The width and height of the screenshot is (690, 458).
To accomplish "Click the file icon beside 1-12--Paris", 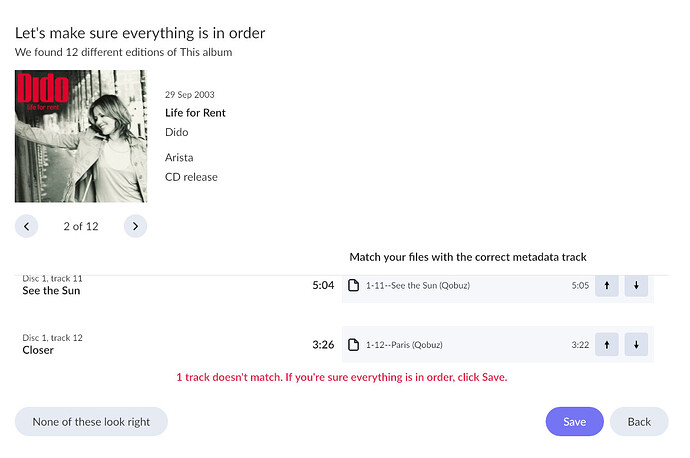I will (354, 345).
